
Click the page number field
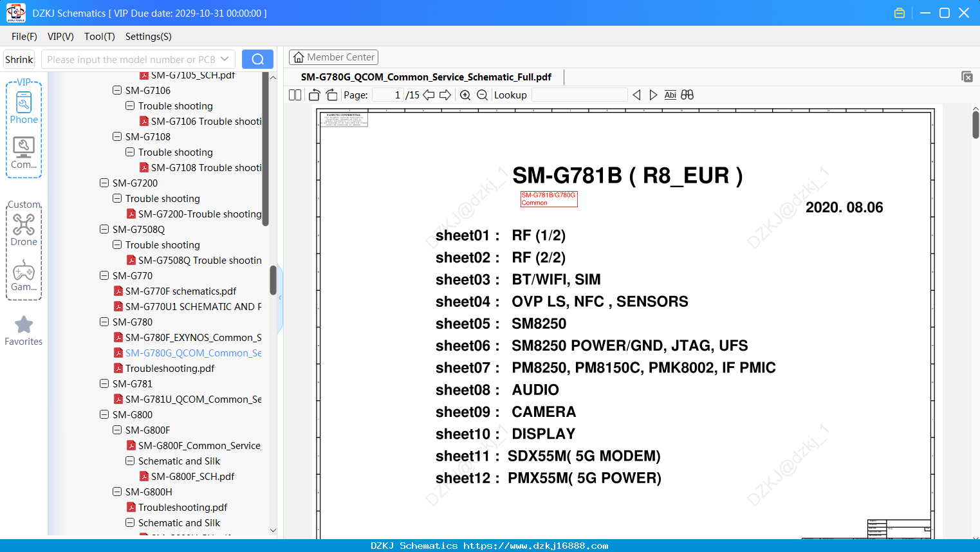pos(388,95)
